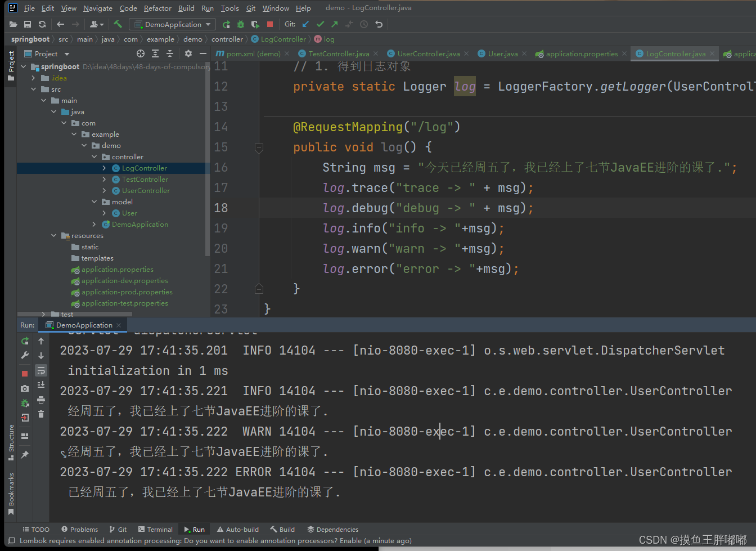Click the Back navigation arrow

point(61,24)
